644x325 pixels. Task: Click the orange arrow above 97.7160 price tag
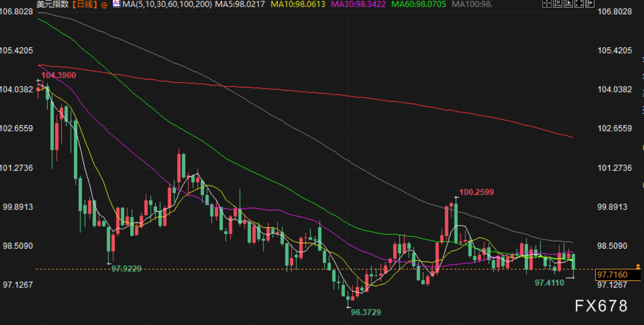click(x=638, y=266)
